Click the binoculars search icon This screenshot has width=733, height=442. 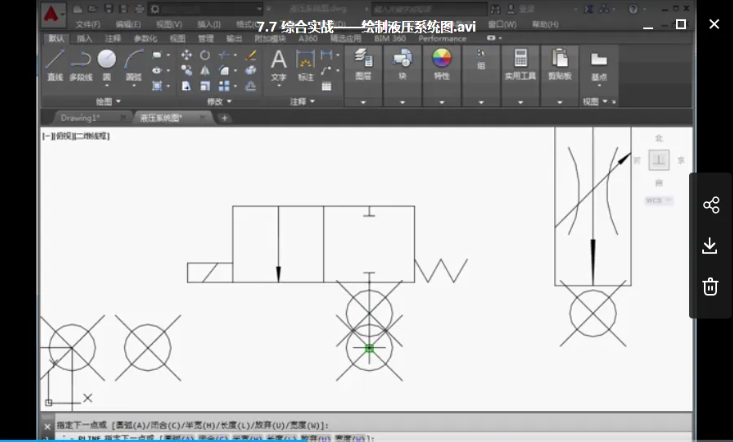tap(496, 9)
